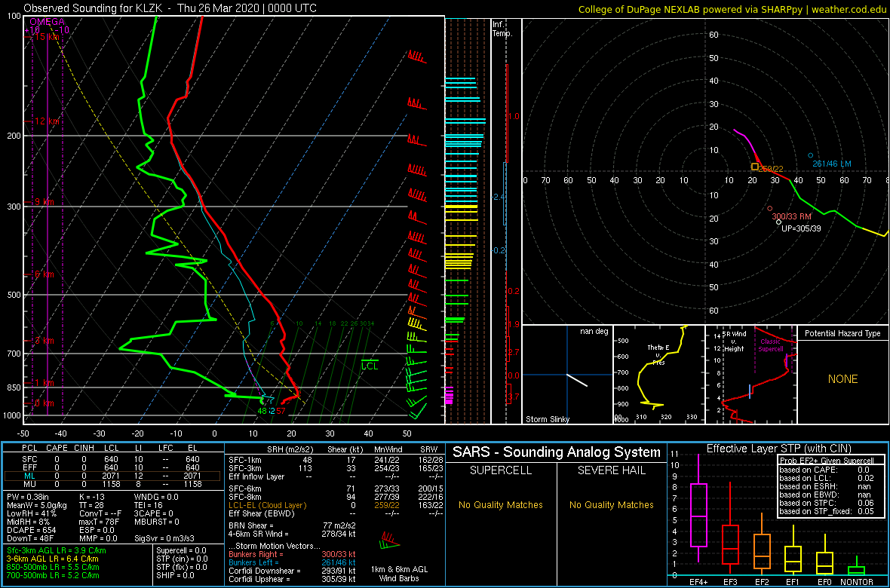Image resolution: width=890 pixels, height=588 pixels.
Task: Click the Bunkers Left = 261/46 kt text
Action: tap(292, 562)
